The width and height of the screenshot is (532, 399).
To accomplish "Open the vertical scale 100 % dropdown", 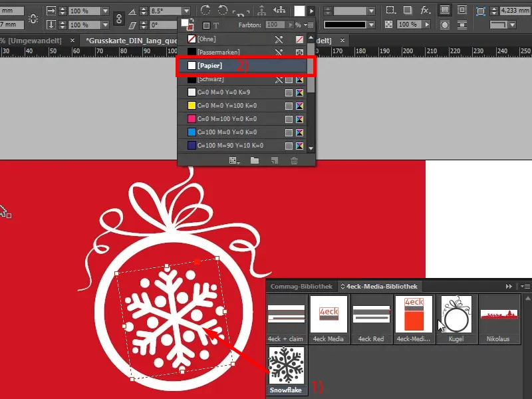I will coord(106,25).
